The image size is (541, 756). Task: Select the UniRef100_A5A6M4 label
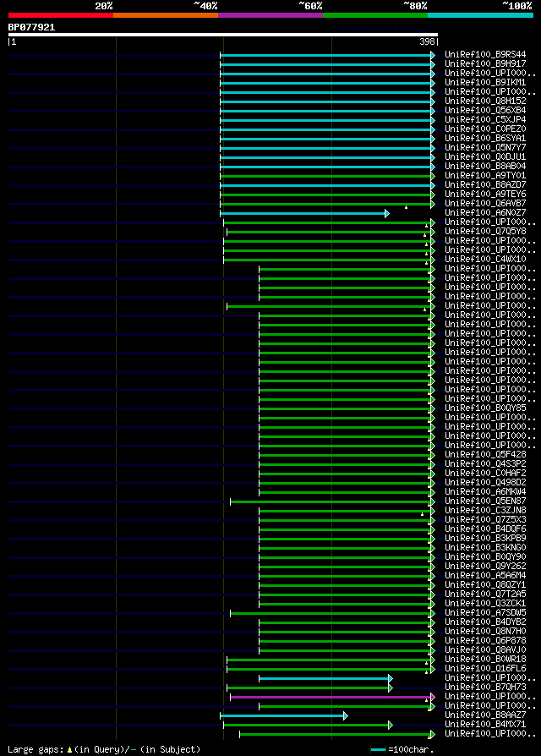485,576
